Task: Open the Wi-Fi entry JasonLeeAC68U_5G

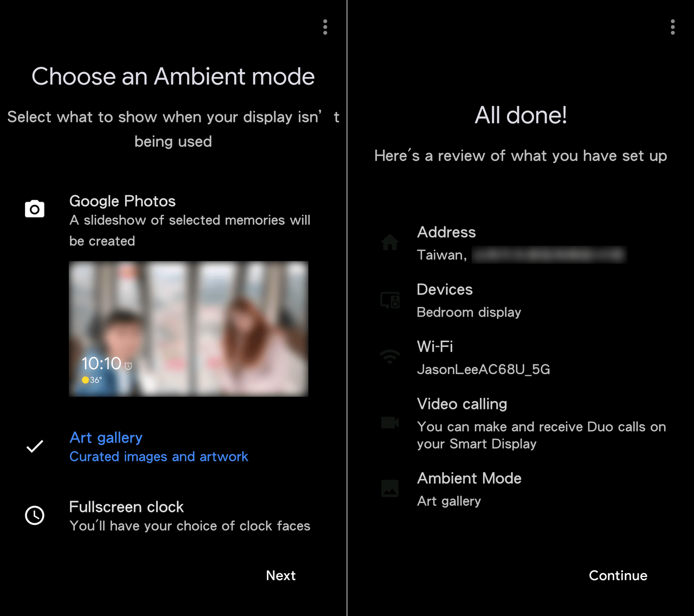Action: click(520, 358)
